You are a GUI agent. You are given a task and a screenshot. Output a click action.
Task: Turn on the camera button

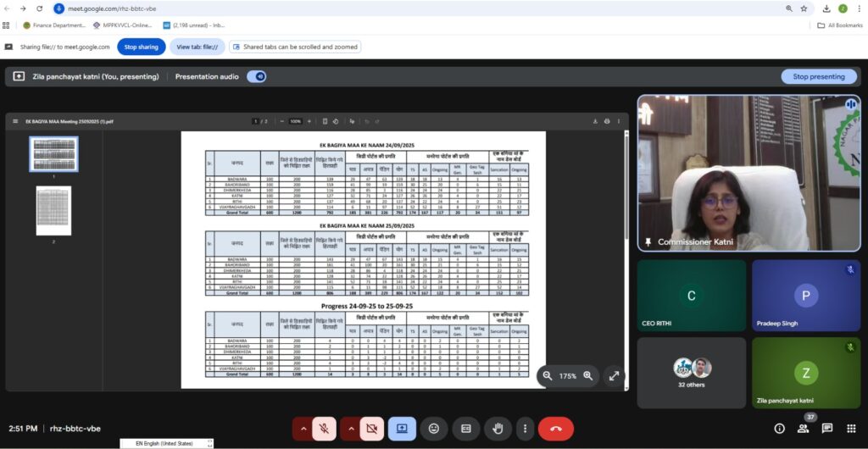[x=371, y=429]
